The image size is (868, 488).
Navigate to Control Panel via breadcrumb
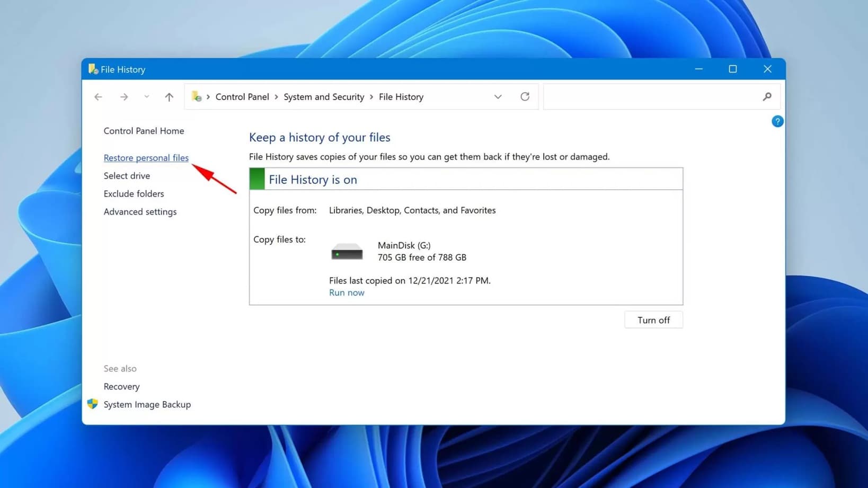tap(242, 96)
